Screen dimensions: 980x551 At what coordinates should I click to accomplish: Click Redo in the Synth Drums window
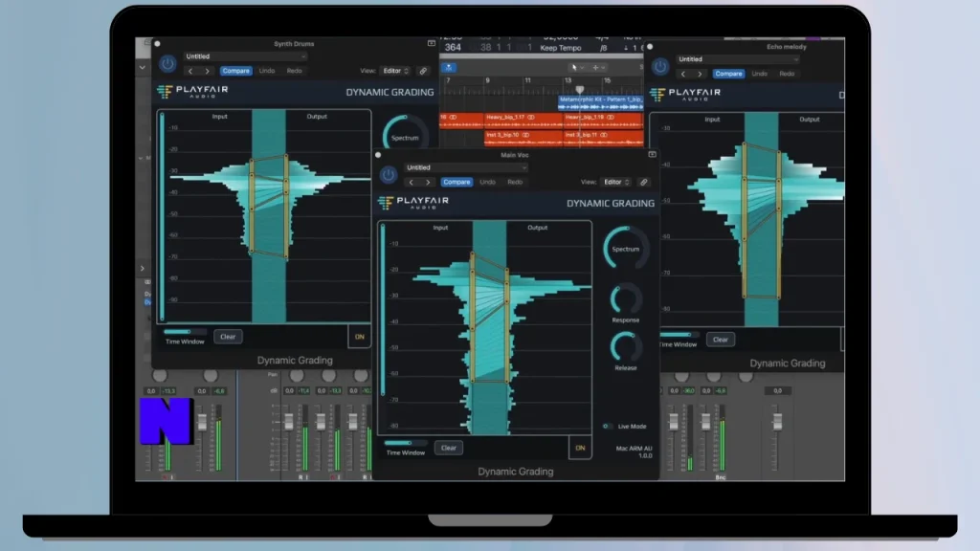click(295, 71)
